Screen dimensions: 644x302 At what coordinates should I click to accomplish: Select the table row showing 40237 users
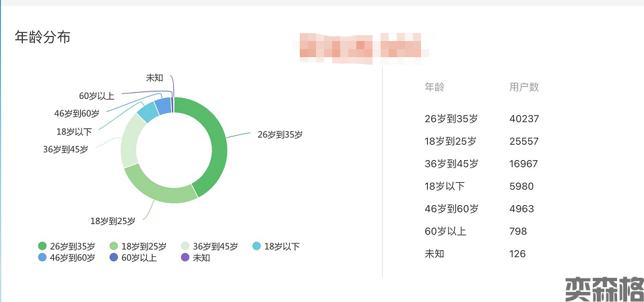click(482, 118)
